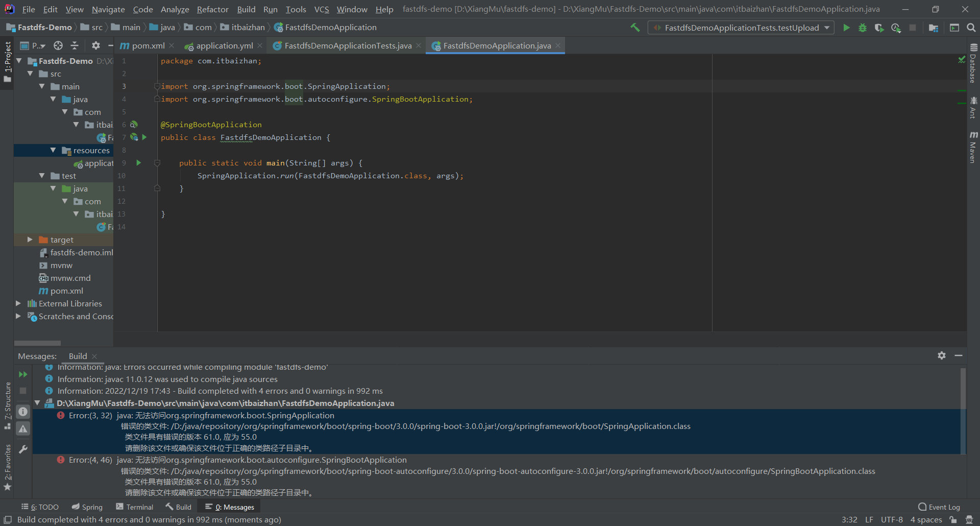Click the Search Everywhere magnifier
The width and height of the screenshot is (980, 526).
pyautogui.click(x=971, y=28)
